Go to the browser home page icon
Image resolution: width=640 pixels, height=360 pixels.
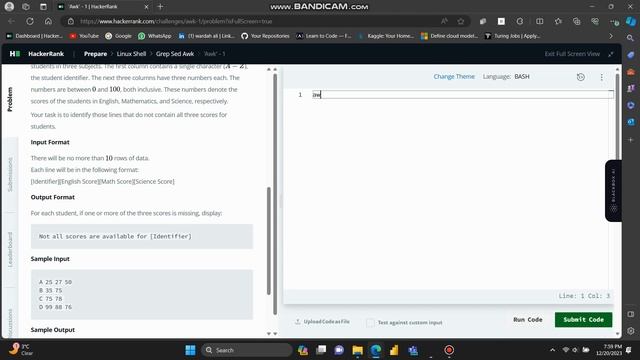pyautogui.click(x=48, y=21)
